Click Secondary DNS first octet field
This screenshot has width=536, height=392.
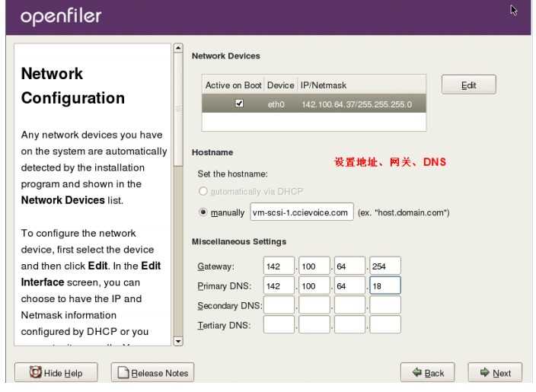pos(279,305)
